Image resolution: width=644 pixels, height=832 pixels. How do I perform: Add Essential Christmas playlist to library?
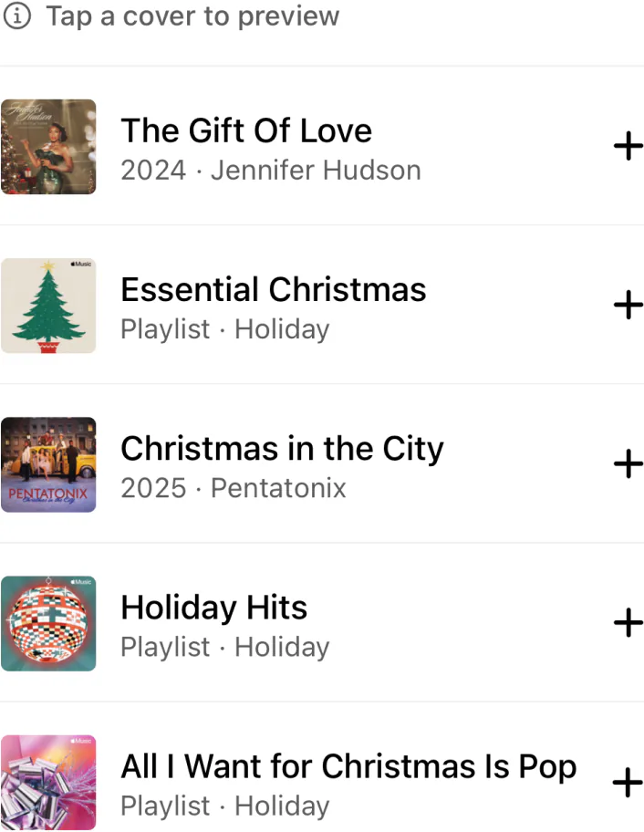point(628,306)
